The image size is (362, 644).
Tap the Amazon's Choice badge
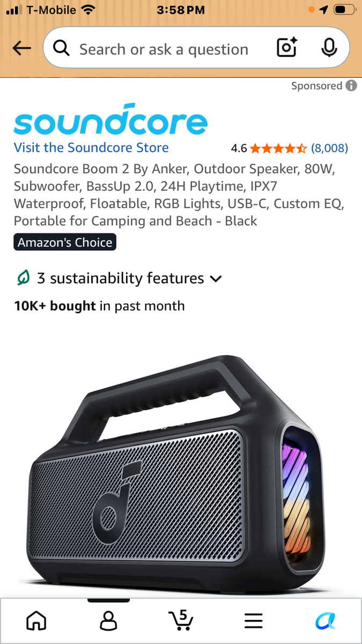[x=65, y=243]
